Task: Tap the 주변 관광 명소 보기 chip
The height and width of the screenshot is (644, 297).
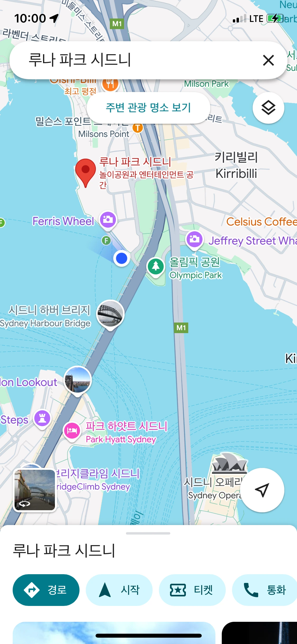Action: pyautogui.click(x=148, y=108)
